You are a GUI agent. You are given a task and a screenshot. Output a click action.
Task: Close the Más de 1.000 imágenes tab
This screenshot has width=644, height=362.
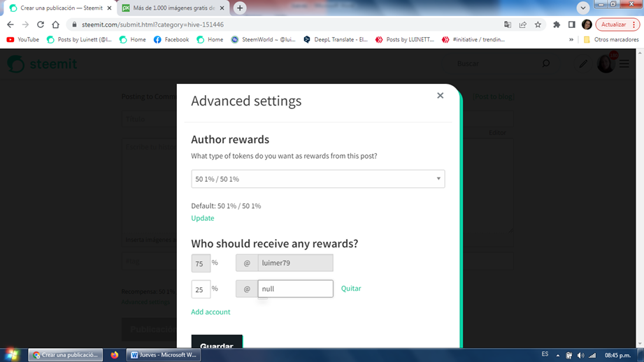tap(222, 8)
